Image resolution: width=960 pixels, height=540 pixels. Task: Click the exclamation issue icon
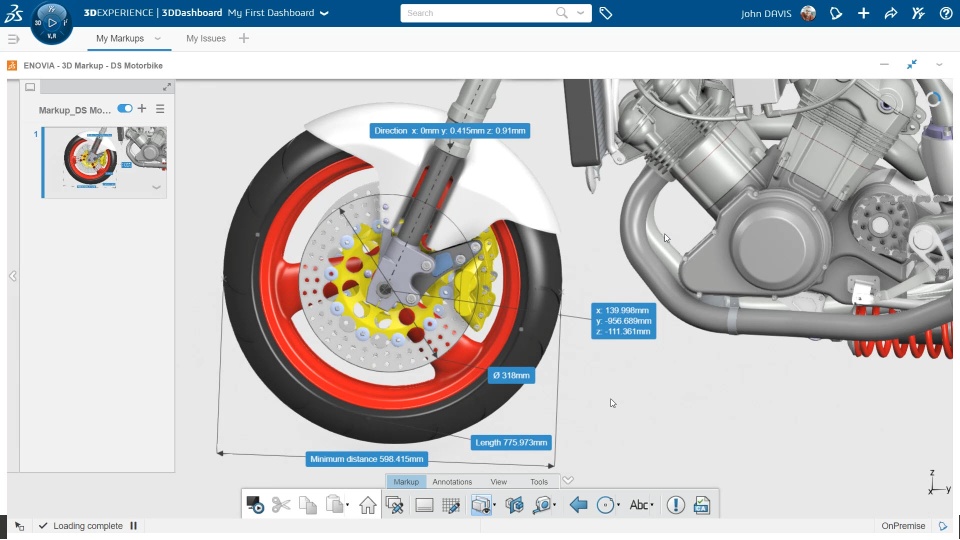(675, 505)
